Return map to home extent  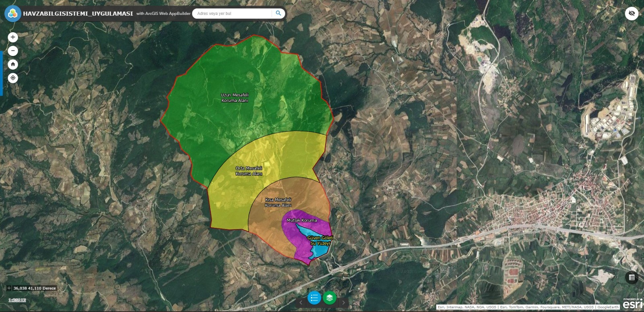coord(13,64)
